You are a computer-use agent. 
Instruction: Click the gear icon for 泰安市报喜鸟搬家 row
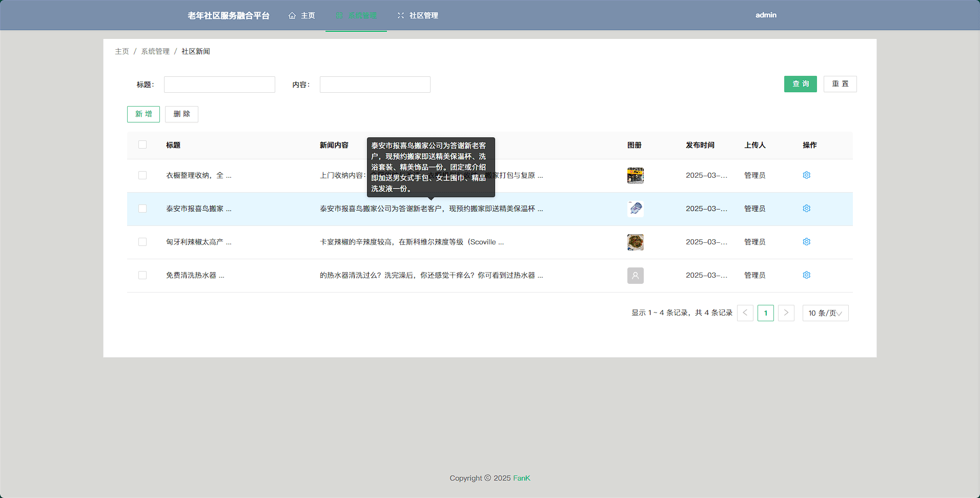pos(806,209)
